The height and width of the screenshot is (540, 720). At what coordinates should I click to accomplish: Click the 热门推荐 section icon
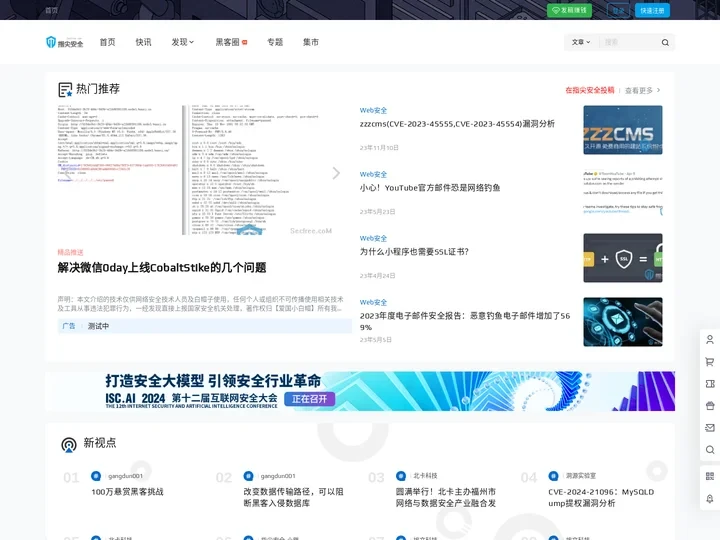tap(65, 90)
